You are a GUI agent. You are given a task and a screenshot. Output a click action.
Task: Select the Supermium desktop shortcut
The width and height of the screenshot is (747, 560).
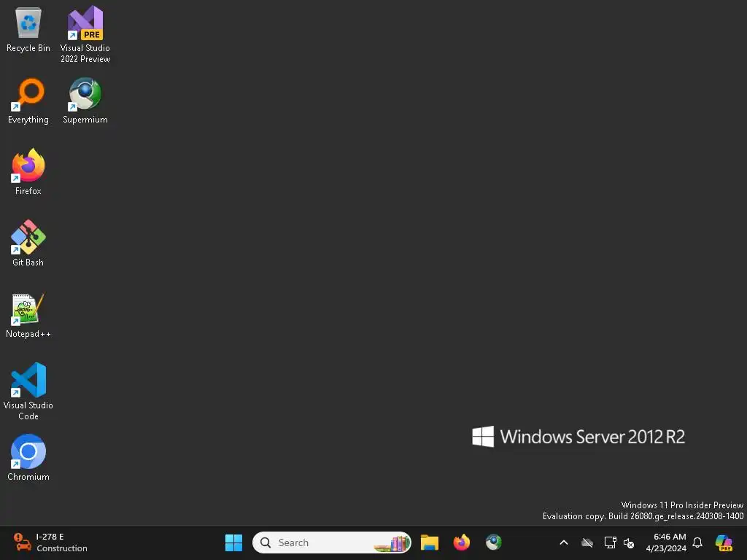[x=85, y=101]
